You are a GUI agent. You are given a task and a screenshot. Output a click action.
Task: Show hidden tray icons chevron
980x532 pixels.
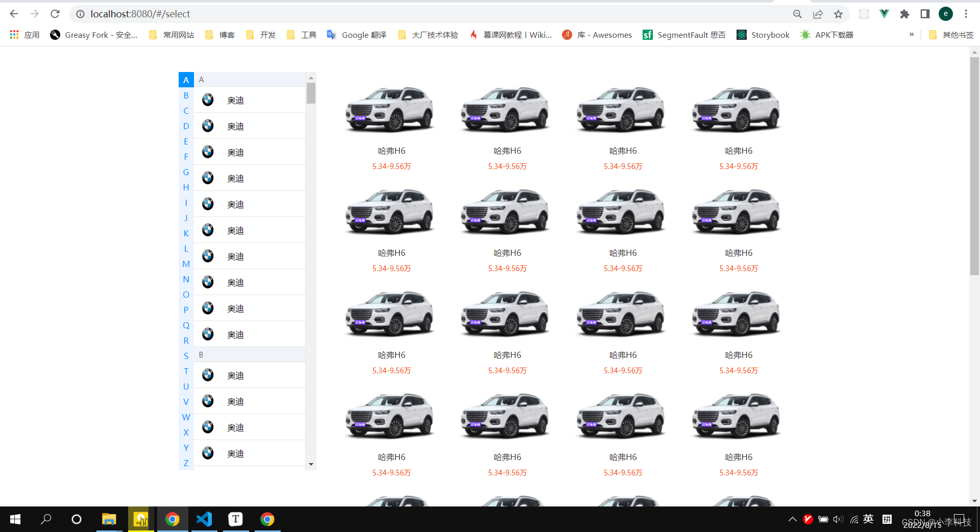pyautogui.click(x=792, y=519)
